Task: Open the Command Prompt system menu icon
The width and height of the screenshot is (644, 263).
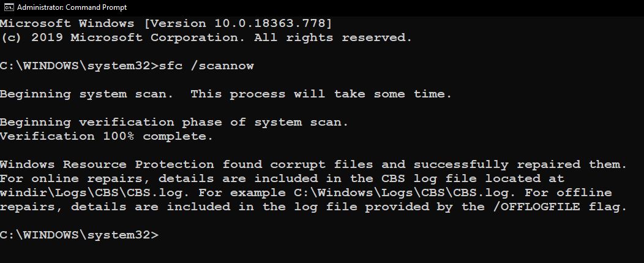Action: coord(9,7)
